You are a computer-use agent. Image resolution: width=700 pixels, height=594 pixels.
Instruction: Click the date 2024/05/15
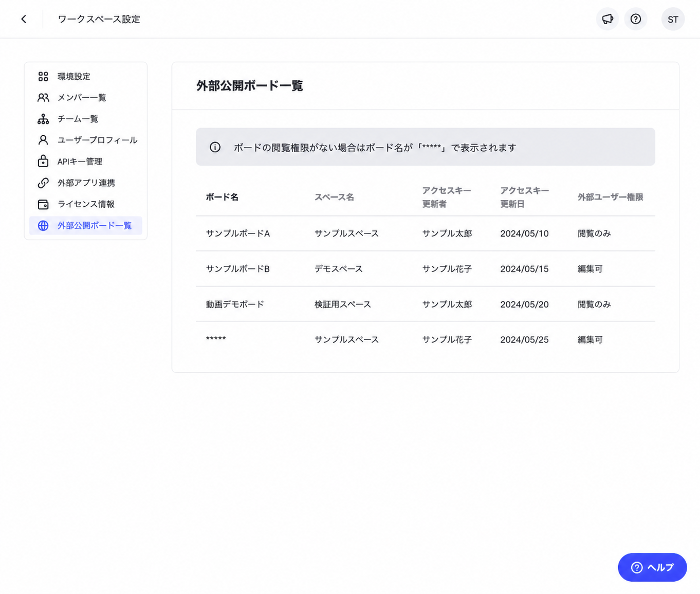click(x=524, y=269)
